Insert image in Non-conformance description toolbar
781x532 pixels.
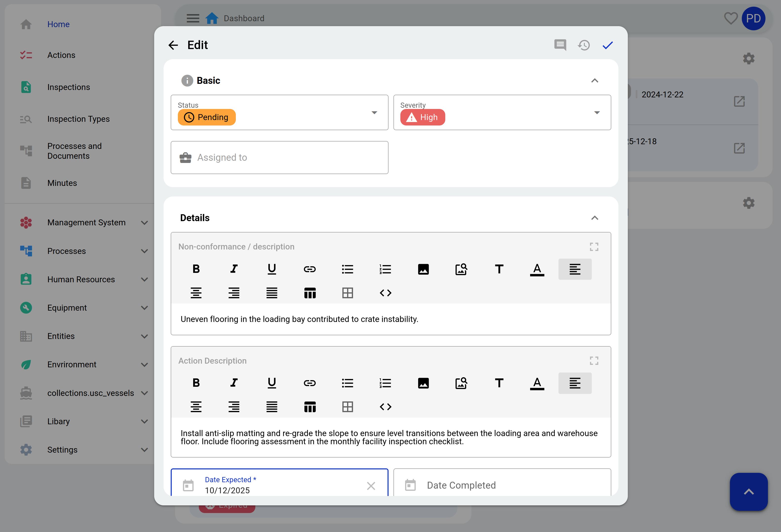click(x=423, y=269)
